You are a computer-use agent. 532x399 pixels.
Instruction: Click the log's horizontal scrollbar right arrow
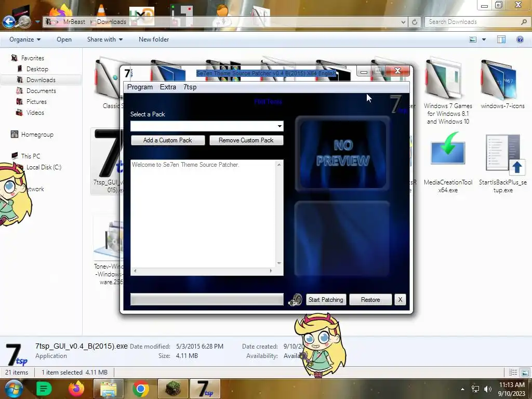point(271,271)
